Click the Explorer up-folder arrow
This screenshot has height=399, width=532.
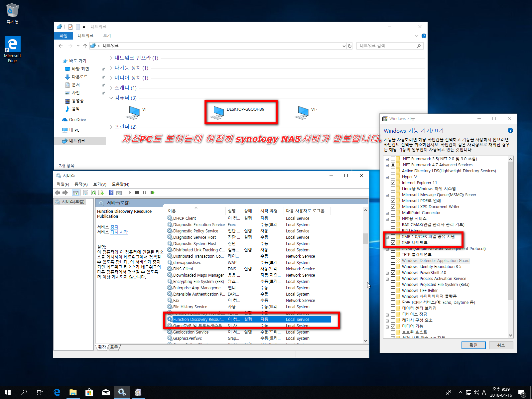pos(85,46)
